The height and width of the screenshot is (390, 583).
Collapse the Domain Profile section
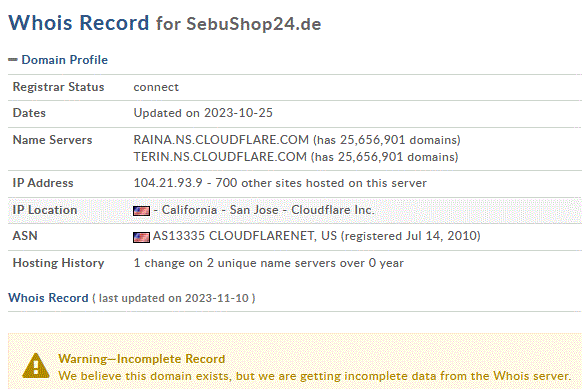coord(13,60)
